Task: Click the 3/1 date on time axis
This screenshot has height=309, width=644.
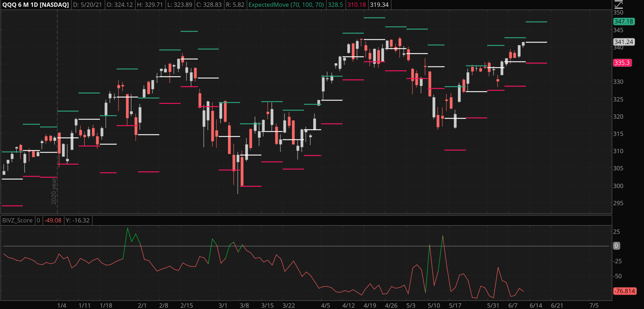Action: 223,305
